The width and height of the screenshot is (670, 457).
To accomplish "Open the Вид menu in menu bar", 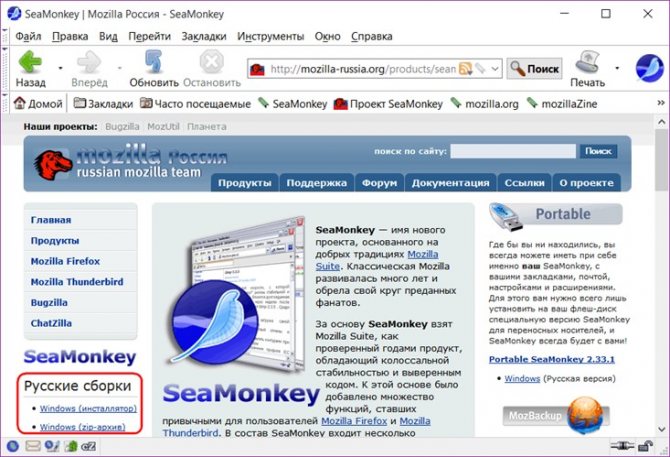I will click(109, 36).
